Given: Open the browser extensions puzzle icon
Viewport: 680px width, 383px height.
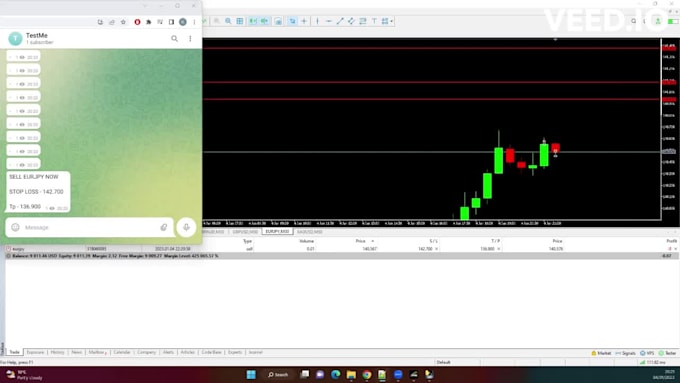Looking at the screenshot, I should point(149,22).
